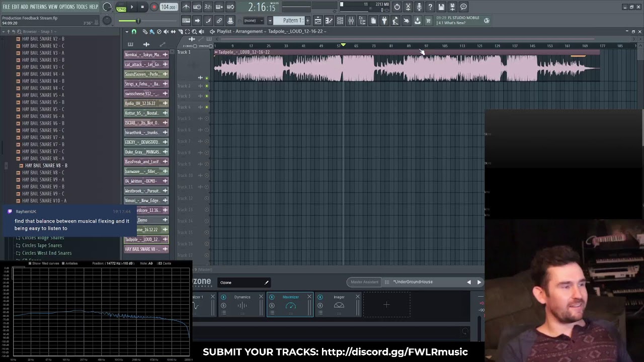Open the Edit menu
The width and height of the screenshot is (644, 362).
click(16, 7)
